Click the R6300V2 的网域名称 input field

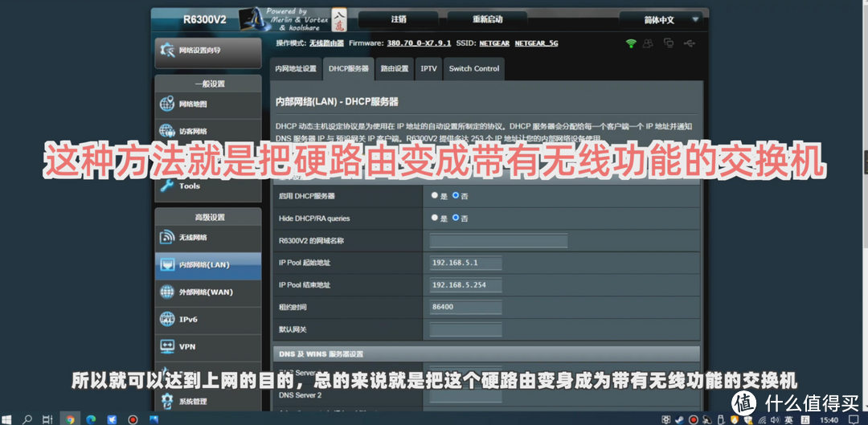[499, 241]
